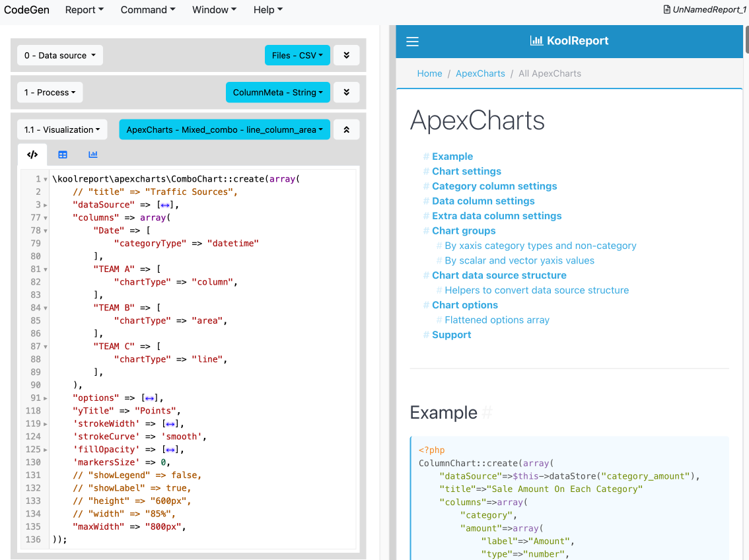Screen dimensions: 749x560
Task: Jump to the Chart options link
Action: (465, 305)
